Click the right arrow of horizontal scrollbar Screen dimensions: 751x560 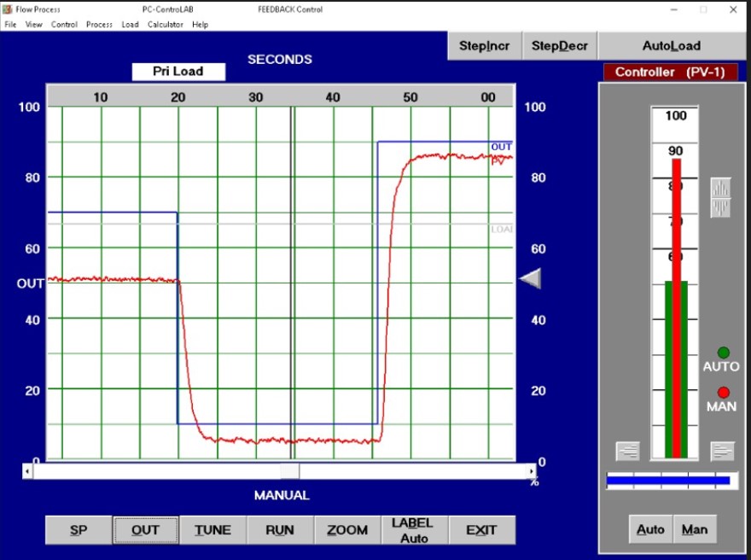pos(531,471)
